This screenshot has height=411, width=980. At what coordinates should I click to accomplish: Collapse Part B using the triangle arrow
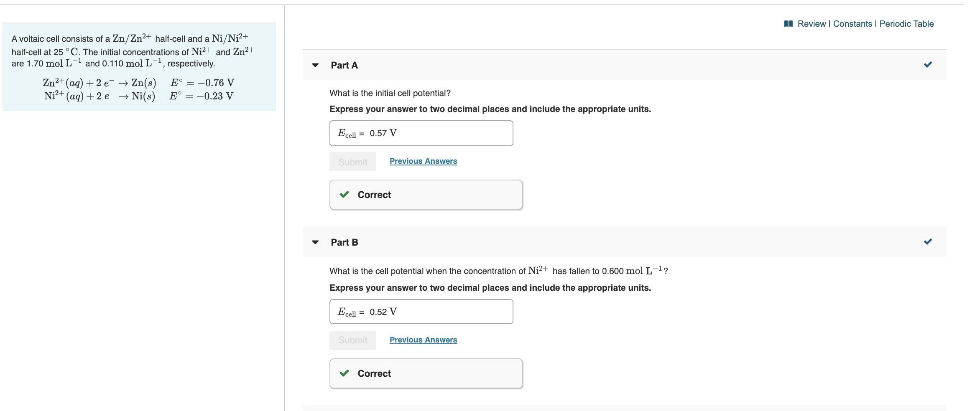(316, 242)
